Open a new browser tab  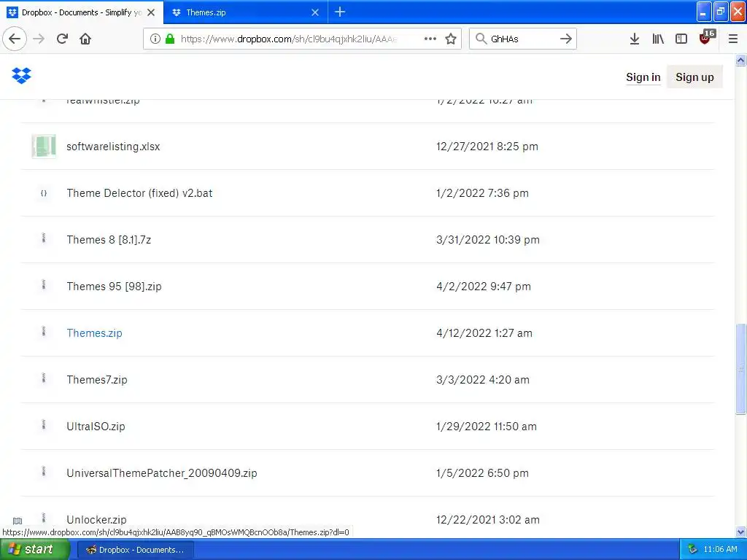(340, 12)
